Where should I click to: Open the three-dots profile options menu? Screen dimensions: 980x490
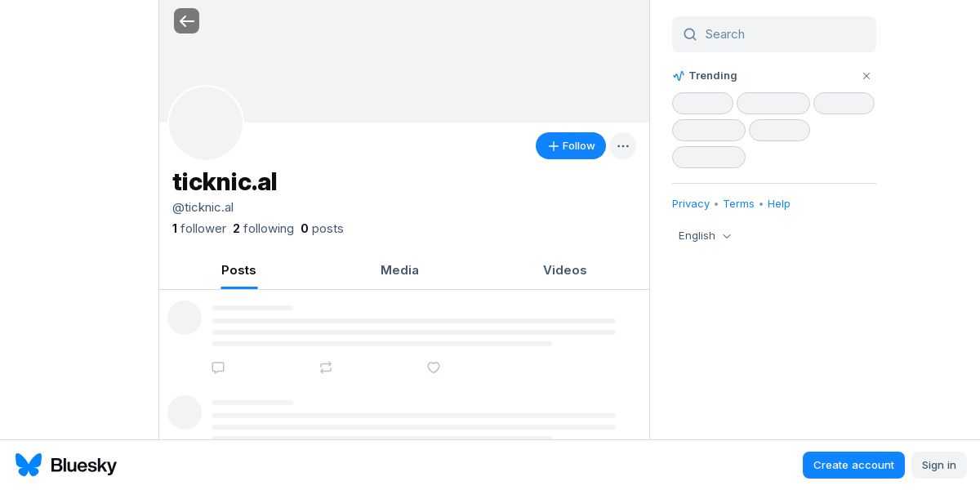click(623, 146)
